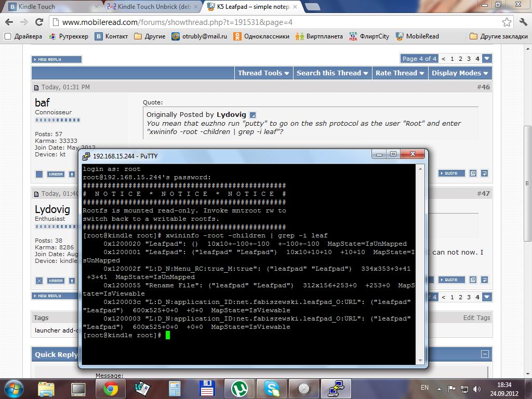Click PuTTY window system menu icon
Screen dimensions: 532x399
(87, 156)
